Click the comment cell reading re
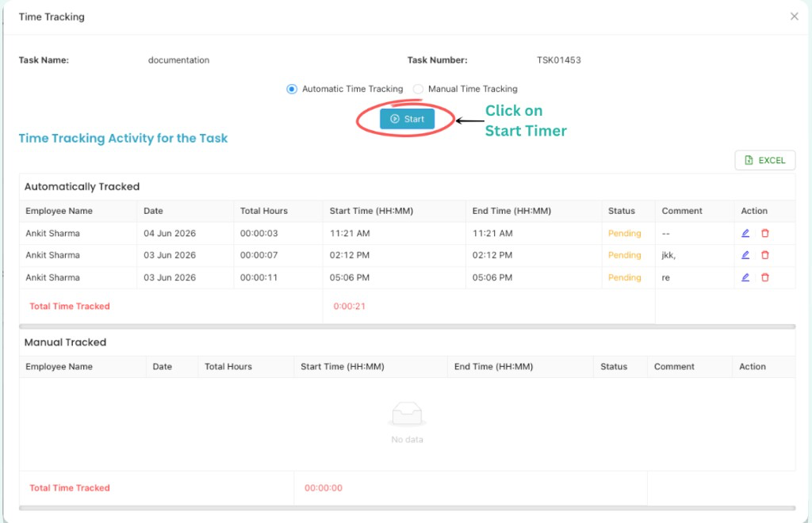Viewport: 812px width, 523px height. [x=666, y=278]
